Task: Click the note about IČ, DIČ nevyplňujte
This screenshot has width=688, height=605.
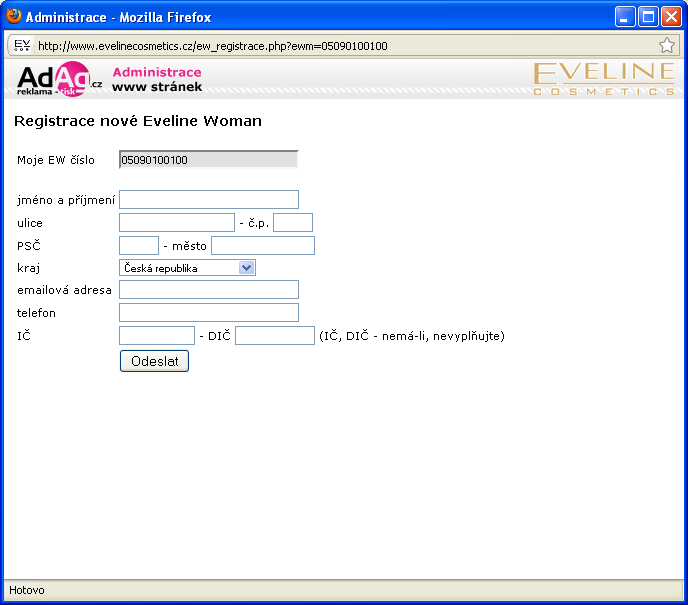Action: [x=412, y=336]
